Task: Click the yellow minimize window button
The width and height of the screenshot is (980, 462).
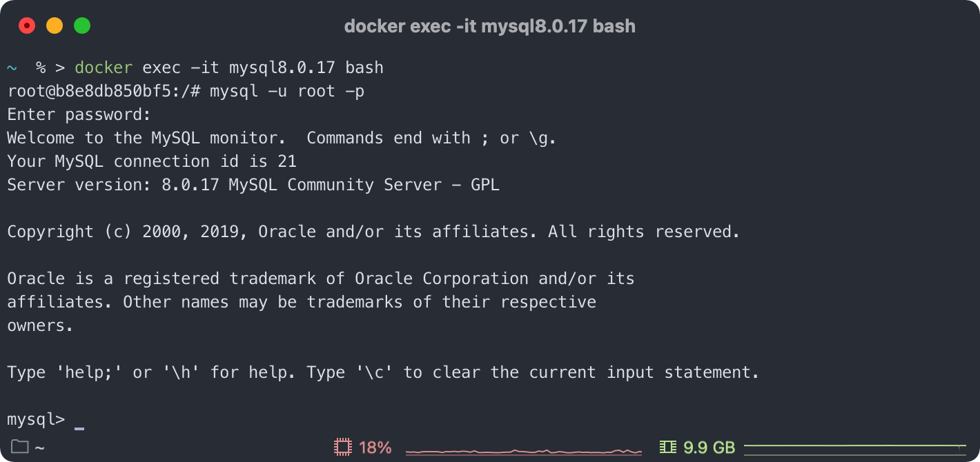Action: 55,26
